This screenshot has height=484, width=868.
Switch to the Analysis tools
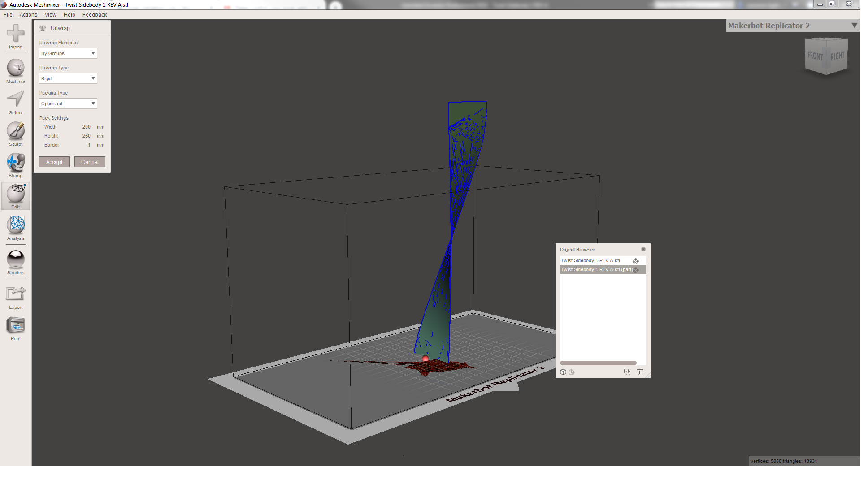click(16, 227)
